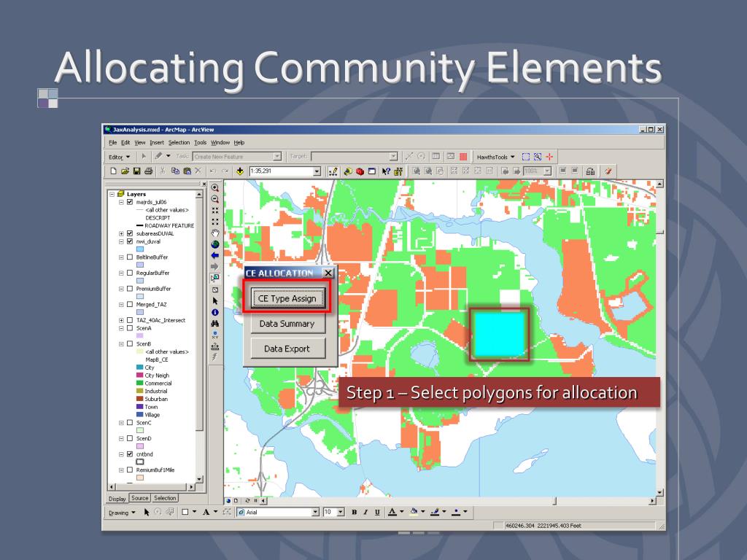Open the HawthsTools dropdown menu
Screen dimensions: 747x560
(496, 157)
